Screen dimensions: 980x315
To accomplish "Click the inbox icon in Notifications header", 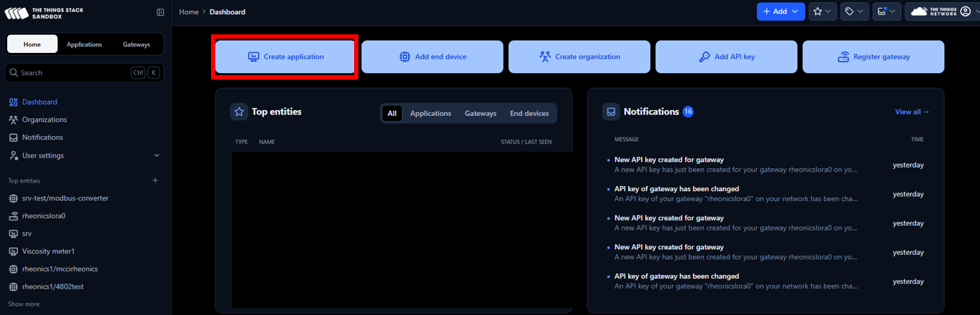I will [611, 112].
